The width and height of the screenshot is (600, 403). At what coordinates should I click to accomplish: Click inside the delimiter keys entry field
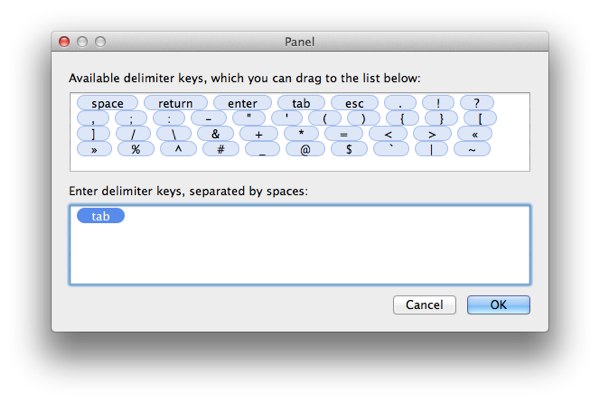tap(300, 245)
